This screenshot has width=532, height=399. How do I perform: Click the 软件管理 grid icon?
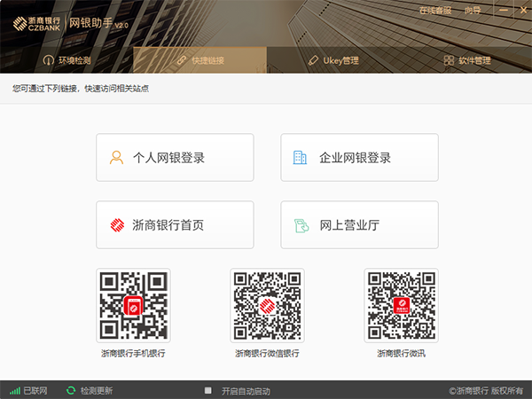click(449, 60)
